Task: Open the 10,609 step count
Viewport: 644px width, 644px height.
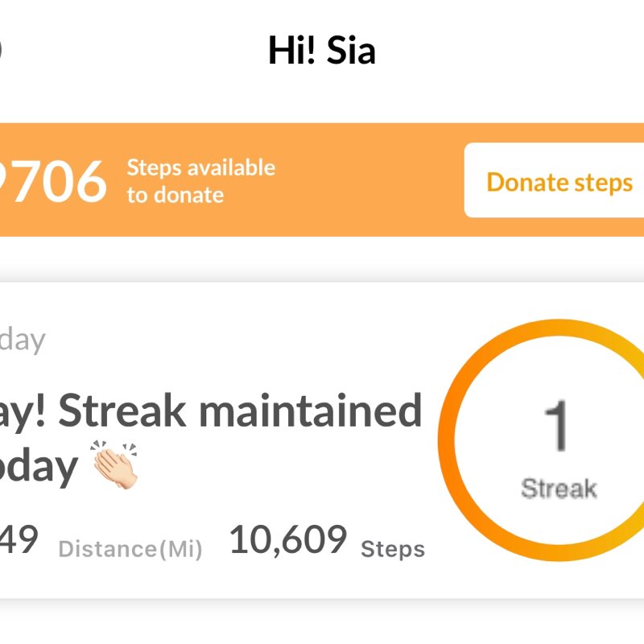Action: coord(288,541)
